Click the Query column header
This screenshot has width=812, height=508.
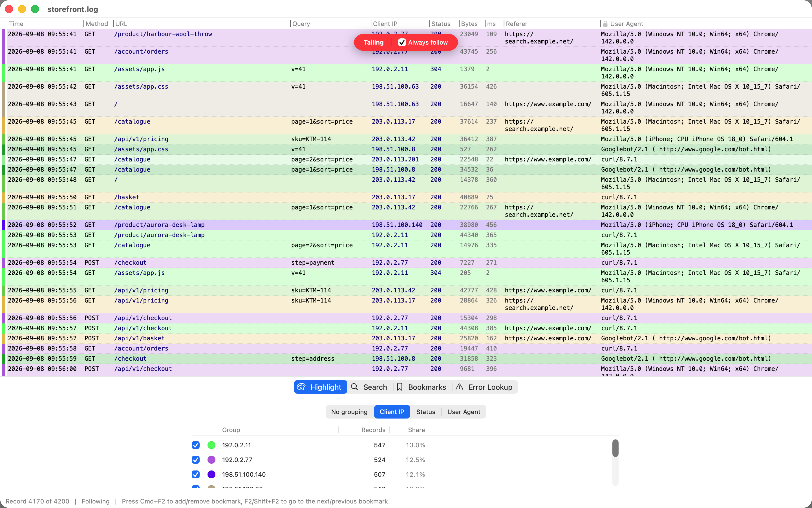click(301, 24)
